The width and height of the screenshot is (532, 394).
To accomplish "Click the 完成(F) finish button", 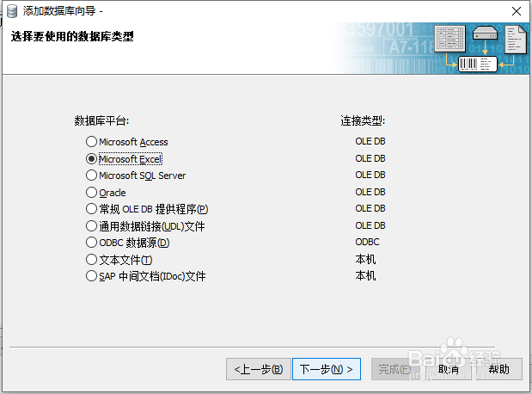I will pos(395,369).
